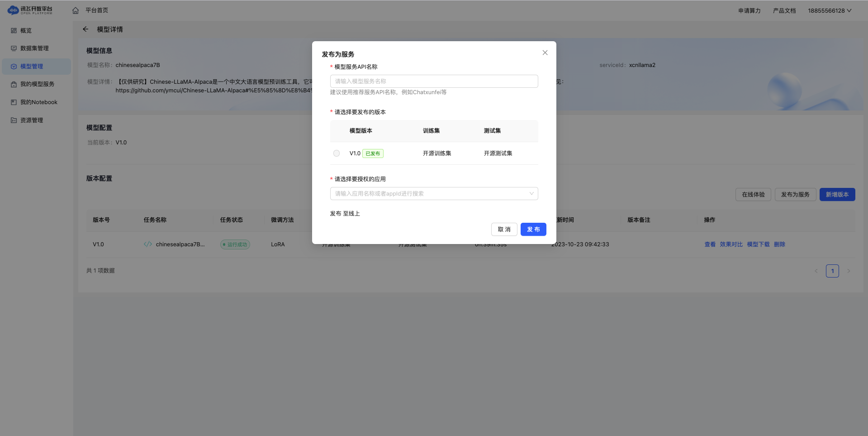
Task: Click the next page arrow
Action: coord(849,271)
